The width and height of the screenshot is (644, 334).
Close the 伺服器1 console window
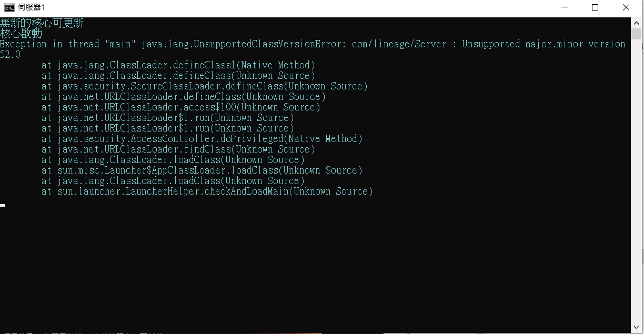pyautogui.click(x=626, y=7)
